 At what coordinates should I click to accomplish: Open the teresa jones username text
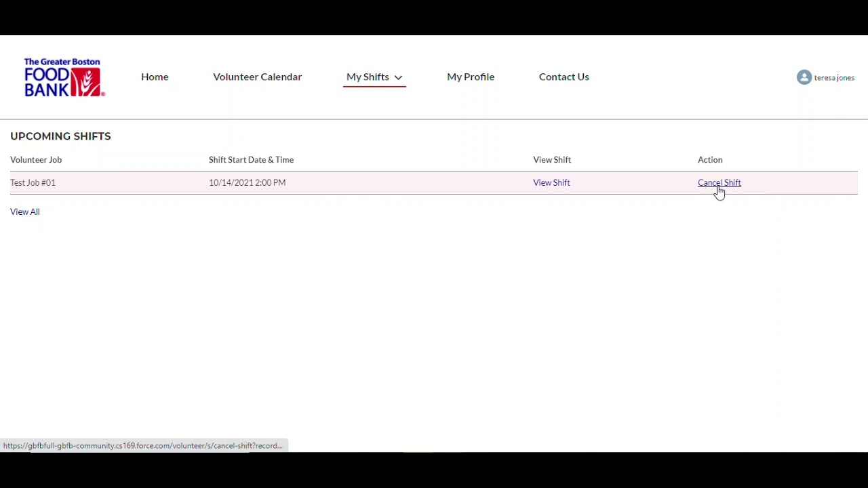pos(834,78)
